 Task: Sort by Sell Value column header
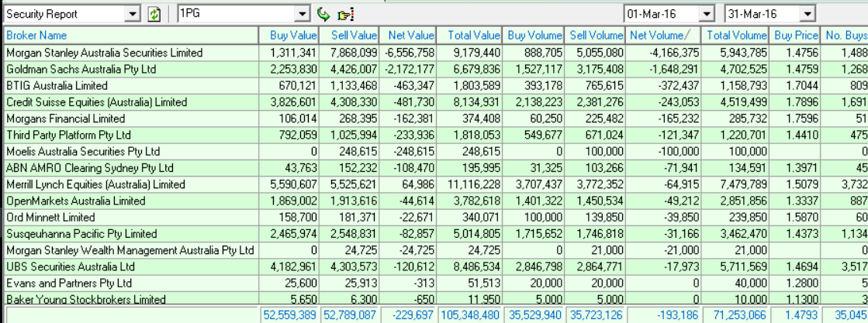[x=348, y=36]
